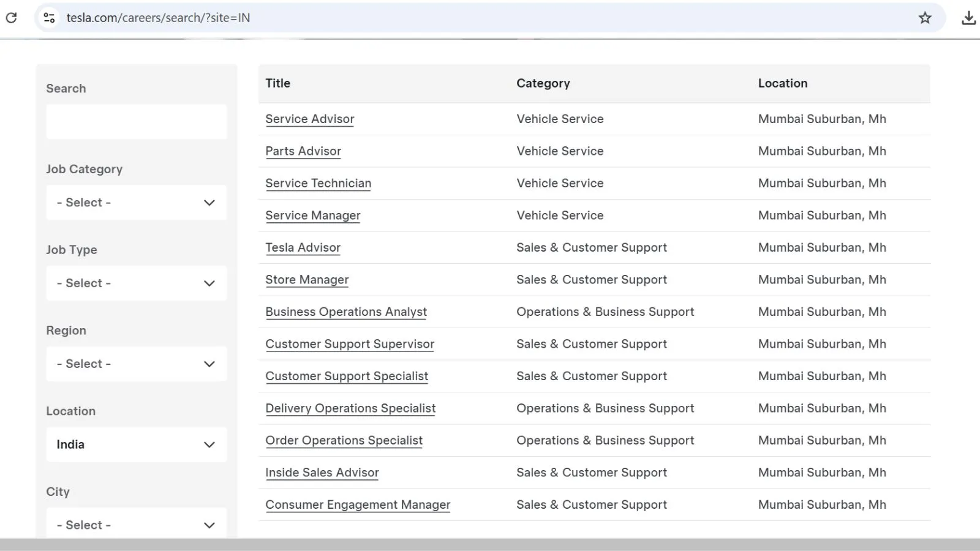Click the Job Category filter label

(85, 169)
